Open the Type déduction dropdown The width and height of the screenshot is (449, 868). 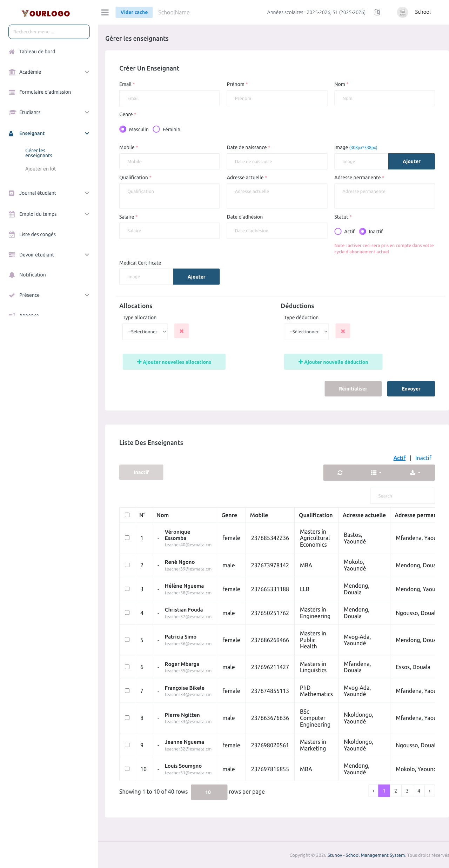point(306,332)
